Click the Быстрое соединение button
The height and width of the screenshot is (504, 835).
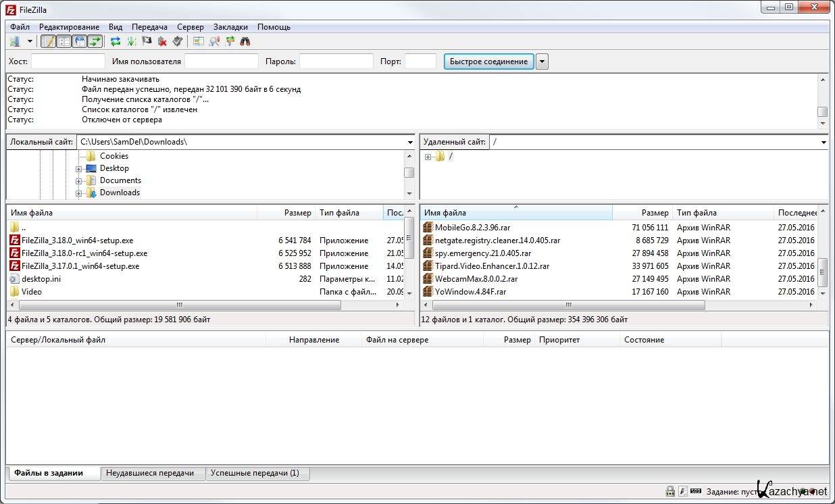tap(488, 61)
